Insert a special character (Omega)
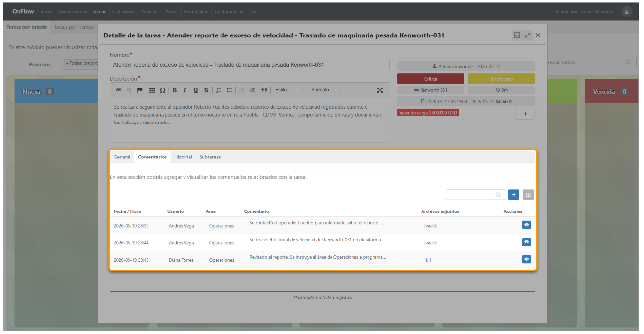 162,90
